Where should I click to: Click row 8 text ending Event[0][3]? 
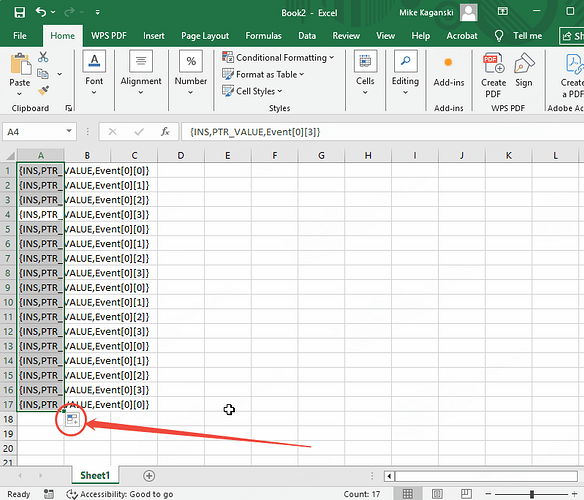tap(84, 273)
